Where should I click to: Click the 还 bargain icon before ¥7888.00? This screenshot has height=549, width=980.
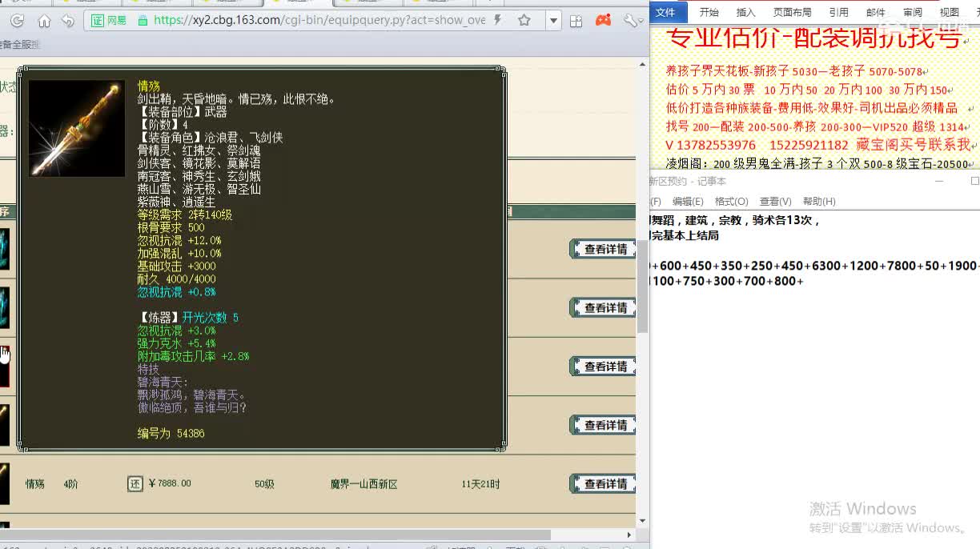coord(135,483)
